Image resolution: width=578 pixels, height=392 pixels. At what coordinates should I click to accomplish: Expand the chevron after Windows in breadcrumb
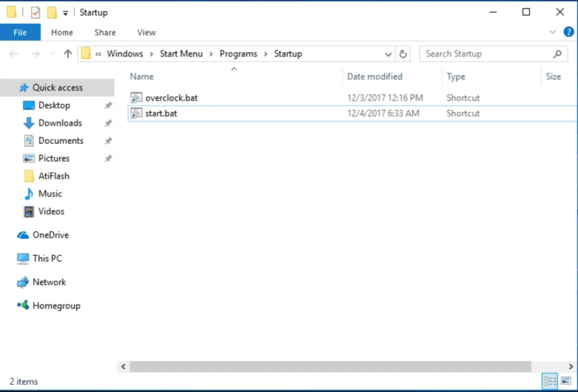pyautogui.click(x=151, y=54)
